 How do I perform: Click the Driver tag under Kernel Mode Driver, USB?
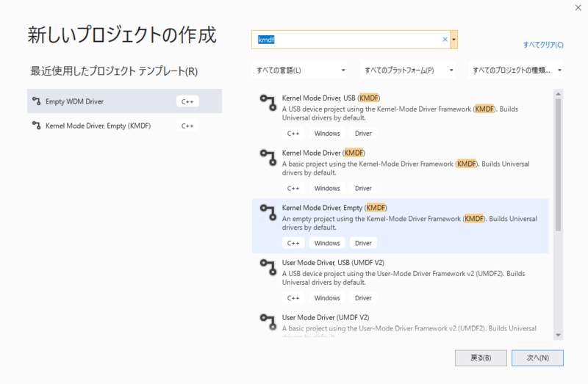click(363, 134)
